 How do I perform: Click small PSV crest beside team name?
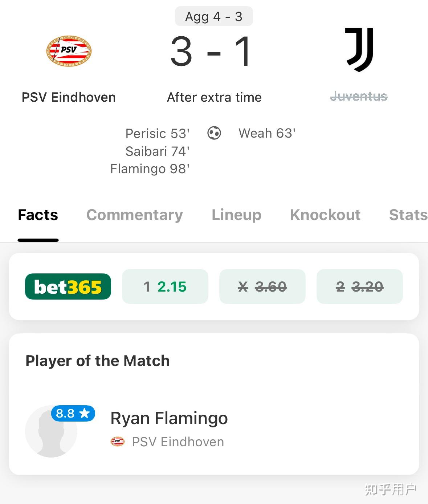[117, 442]
